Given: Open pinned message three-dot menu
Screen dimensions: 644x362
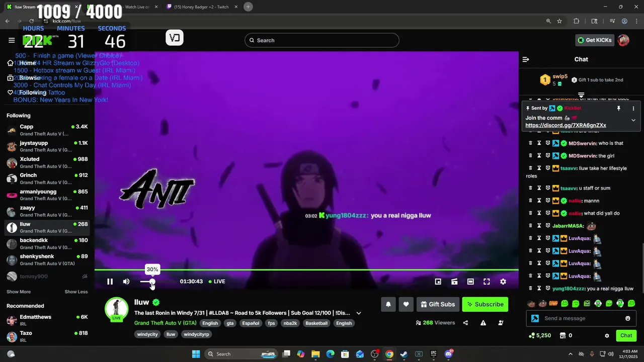Looking at the screenshot, I should point(633,108).
